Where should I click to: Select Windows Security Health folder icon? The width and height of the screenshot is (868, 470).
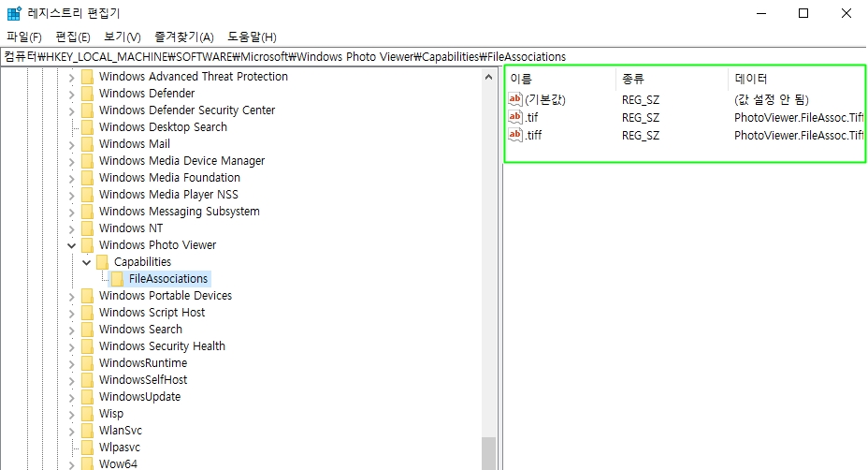tap(88, 345)
